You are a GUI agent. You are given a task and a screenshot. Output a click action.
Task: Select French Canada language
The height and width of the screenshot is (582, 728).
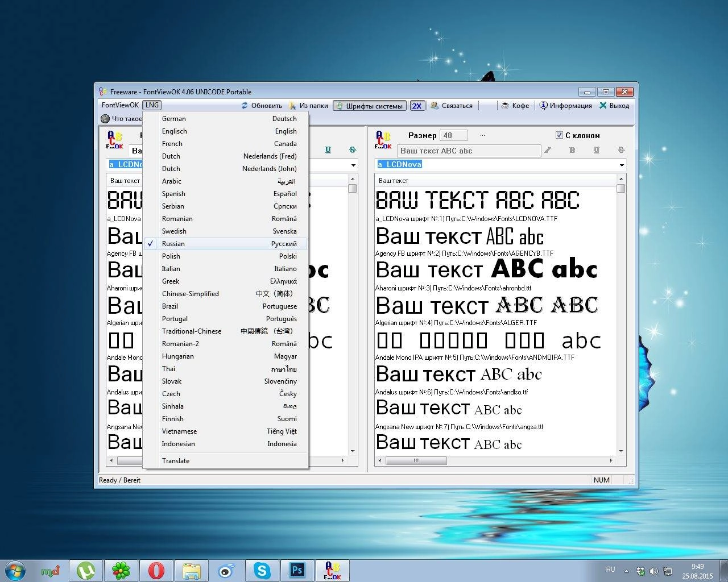(225, 144)
